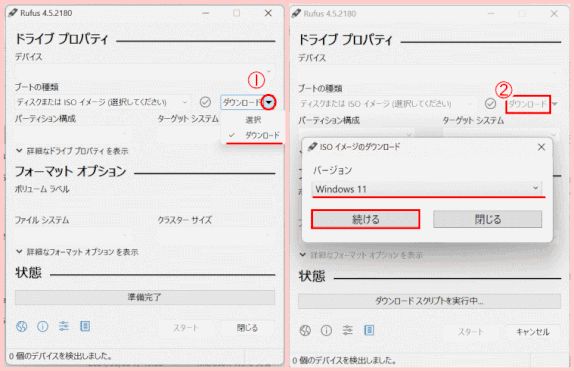The width and height of the screenshot is (574, 371).
Task: Choose 選択 from the dropdown menu
Action: [253, 120]
